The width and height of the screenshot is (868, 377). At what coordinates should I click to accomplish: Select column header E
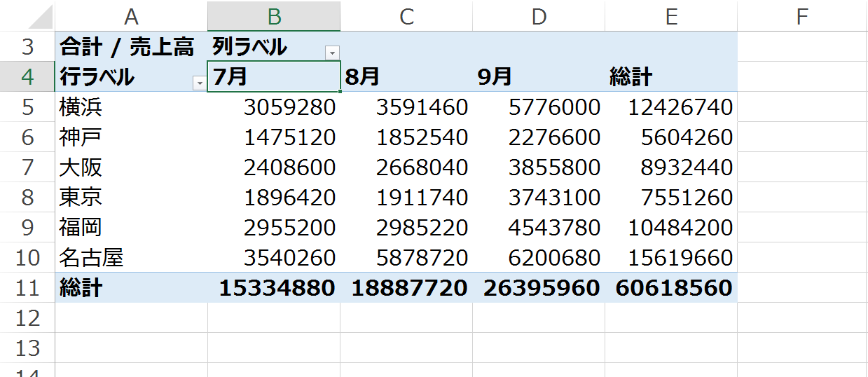(x=671, y=17)
